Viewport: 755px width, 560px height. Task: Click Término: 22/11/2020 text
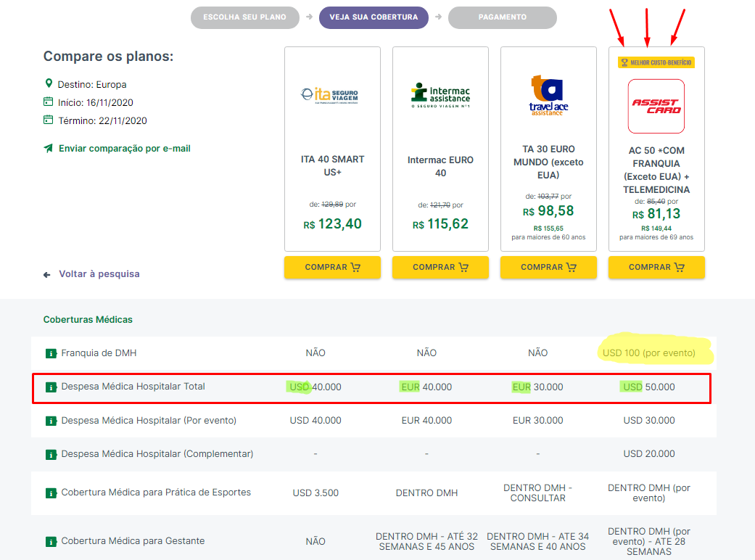coord(102,121)
